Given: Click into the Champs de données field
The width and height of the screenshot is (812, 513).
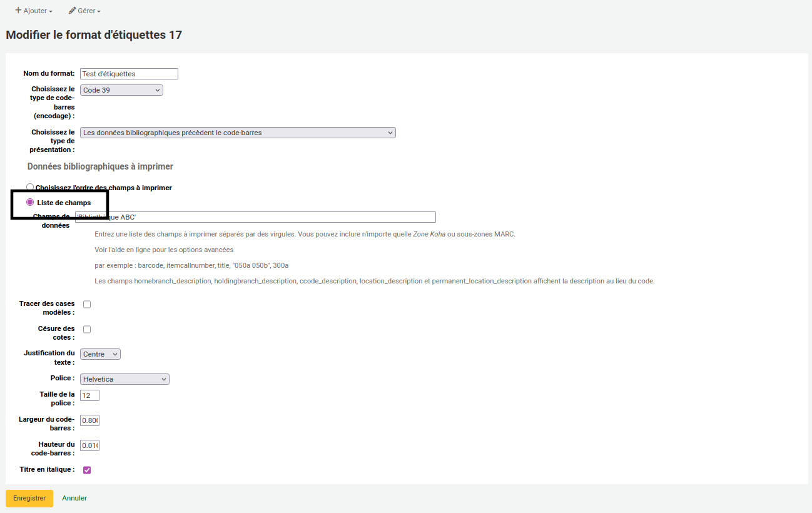Looking at the screenshot, I should [255, 217].
